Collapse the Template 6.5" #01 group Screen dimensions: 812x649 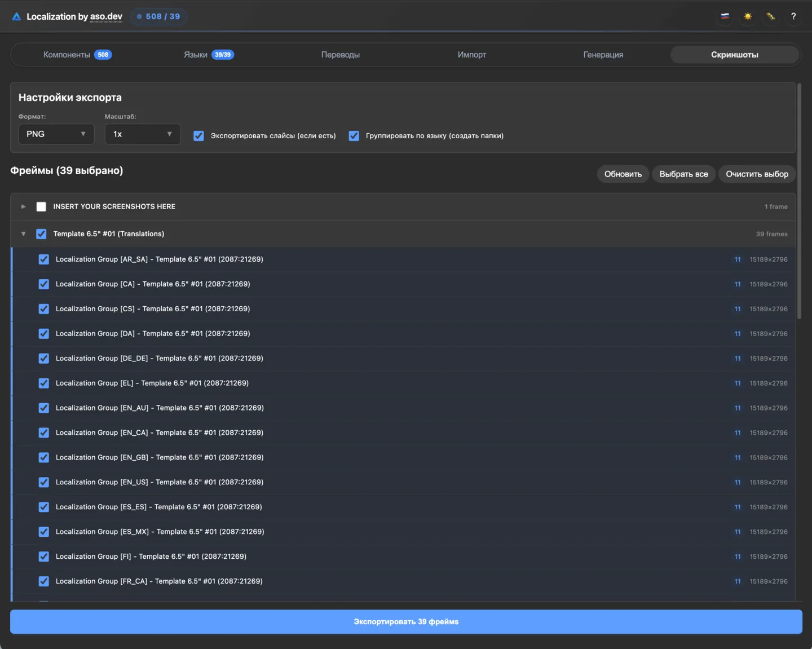pos(23,234)
